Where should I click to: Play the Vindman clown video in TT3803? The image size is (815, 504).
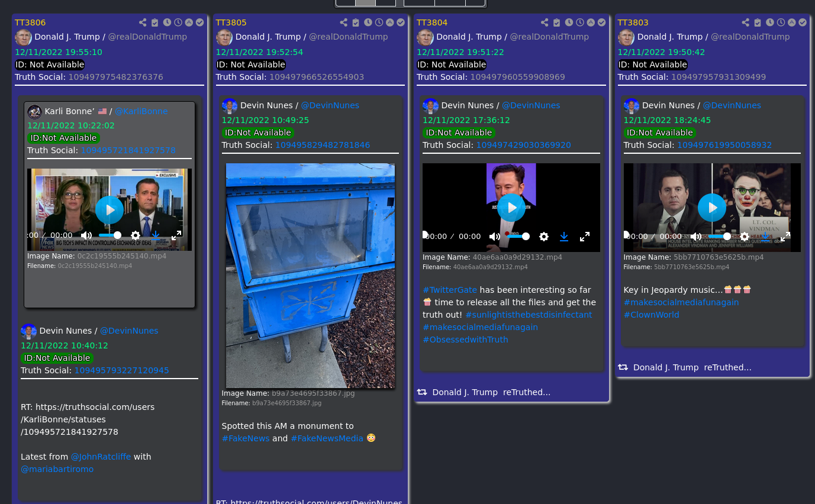[712, 208]
